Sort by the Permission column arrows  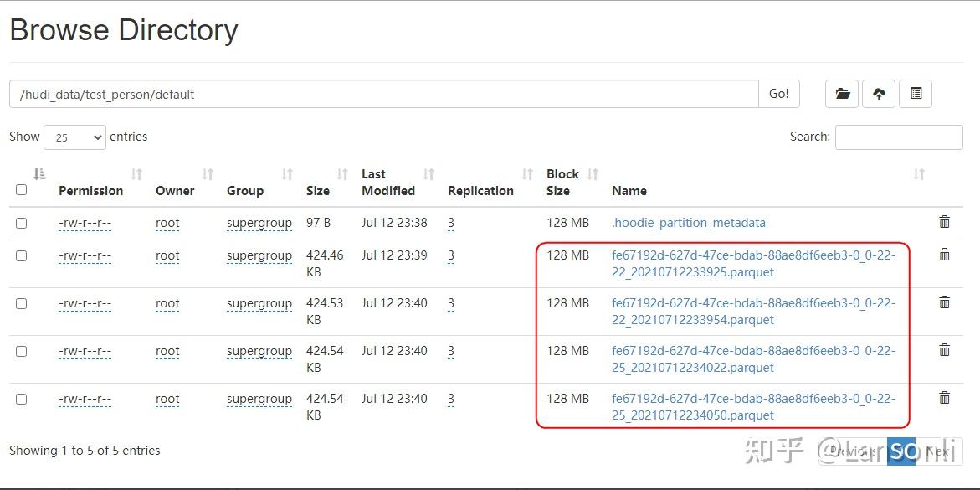click(x=137, y=174)
